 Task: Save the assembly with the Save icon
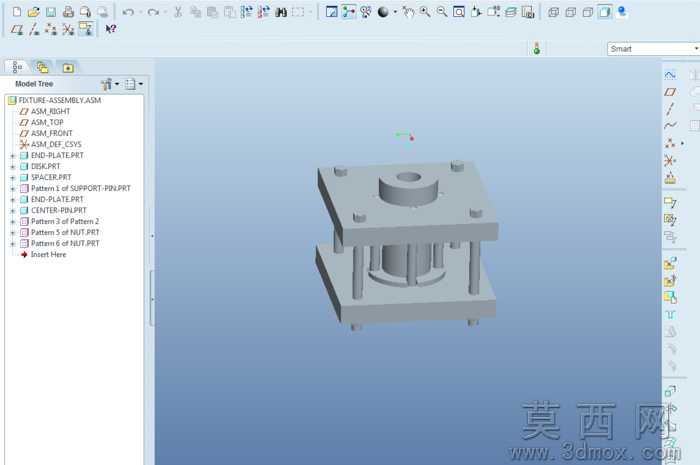(51, 12)
